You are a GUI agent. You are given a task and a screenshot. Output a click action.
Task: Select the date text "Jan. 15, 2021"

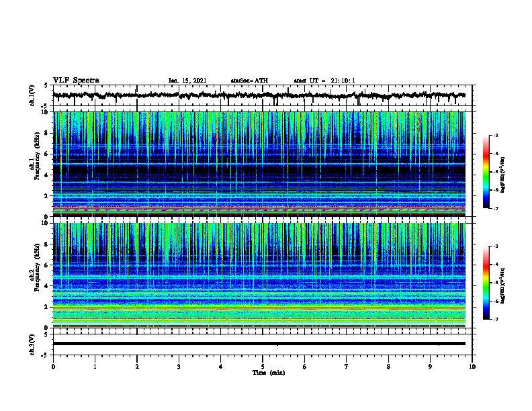pyautogui.click(x=187, y=81)
